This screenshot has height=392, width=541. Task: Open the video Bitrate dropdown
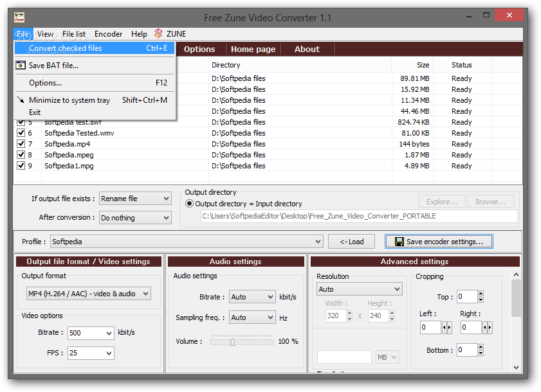click(91, 333)
